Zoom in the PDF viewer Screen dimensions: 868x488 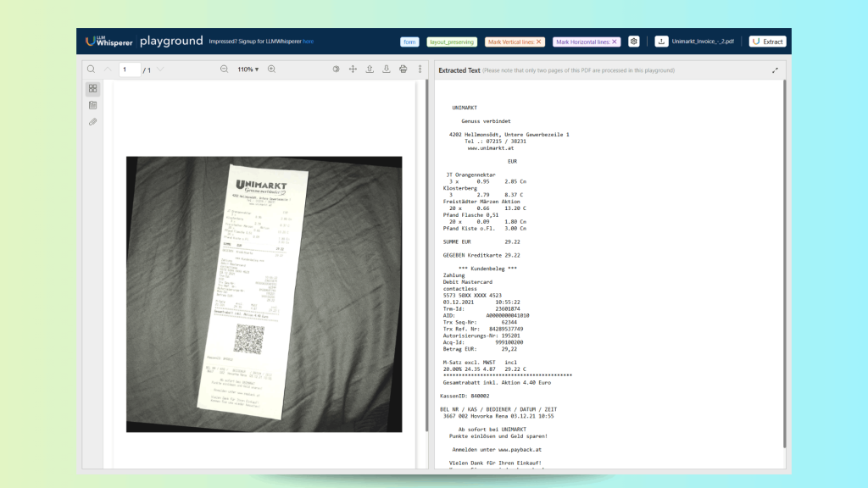[x=272, y=69]
